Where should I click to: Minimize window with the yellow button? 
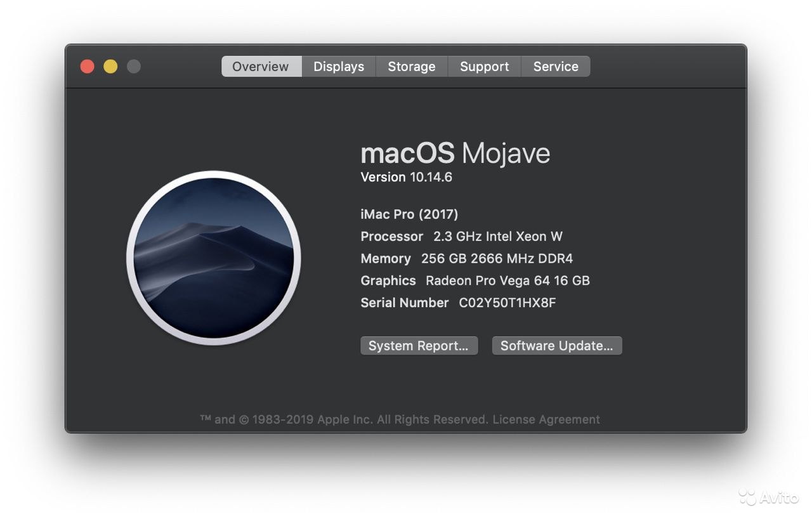[x=110, y=67]
